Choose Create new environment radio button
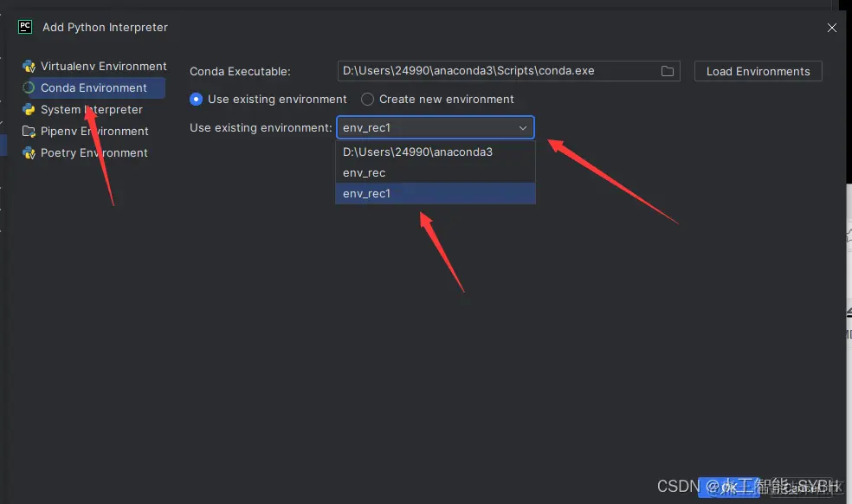The width and height of the screenshot is (852, 504). coord(367,99)
